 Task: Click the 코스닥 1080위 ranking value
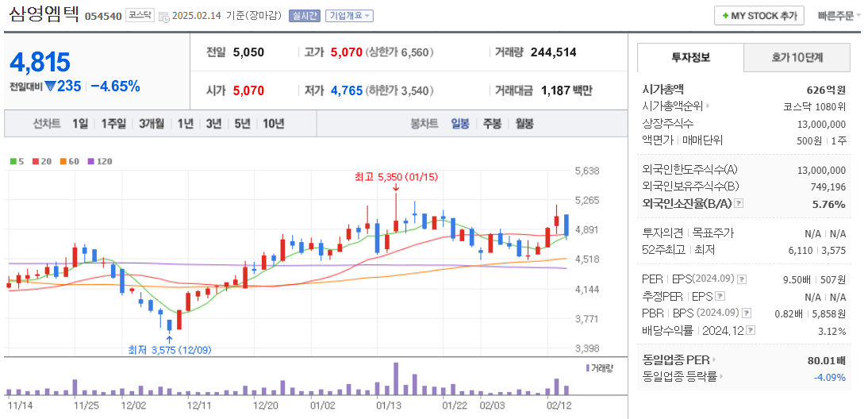coord(815,106)
